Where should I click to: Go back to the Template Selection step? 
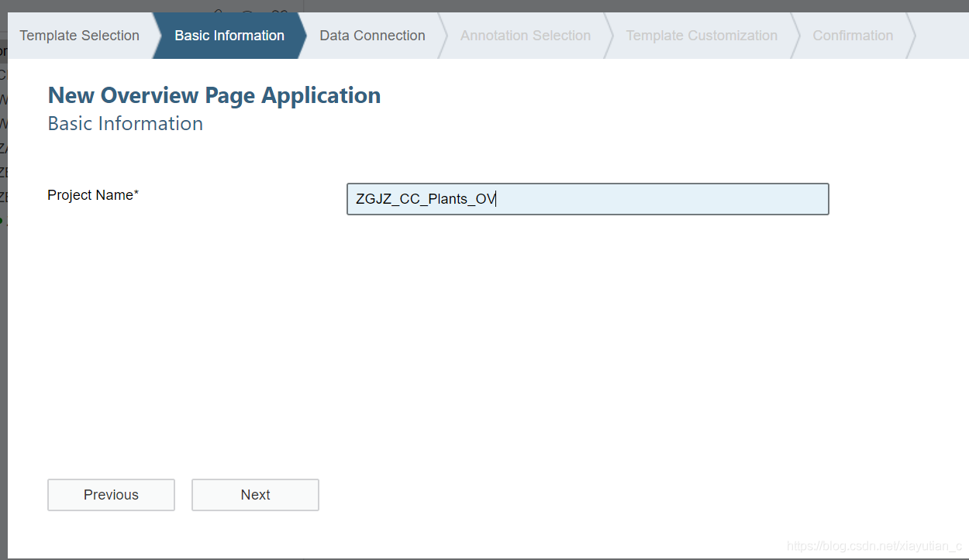coord(79,36)
